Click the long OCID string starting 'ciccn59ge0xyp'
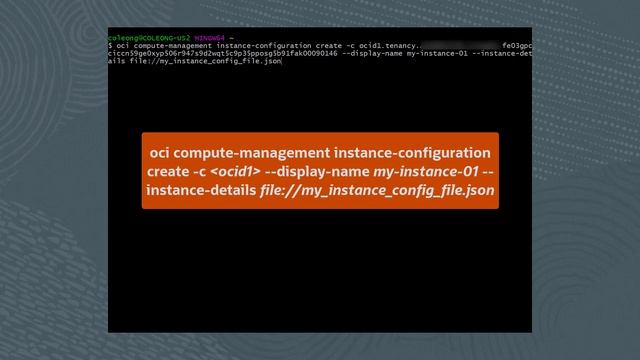This screenshot has height=360, width=640. coord(223,53)
